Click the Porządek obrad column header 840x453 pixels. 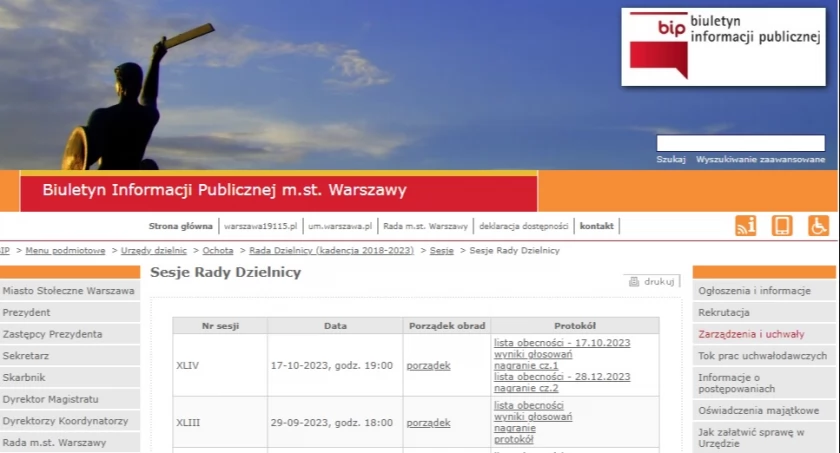tap(447, 326)
